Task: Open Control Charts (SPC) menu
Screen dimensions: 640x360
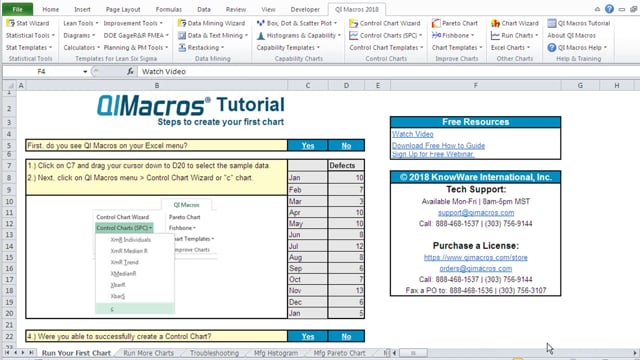Action: coord(385,36)
